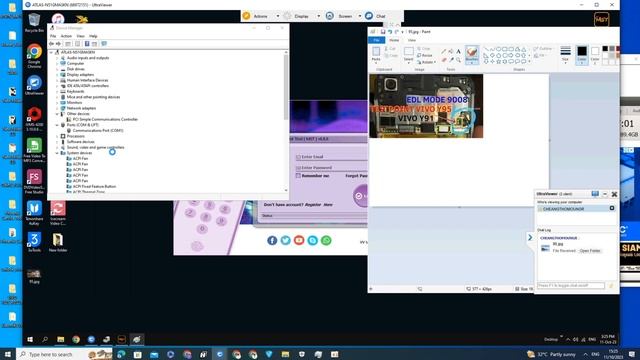Image resolution: width=640 pixels, height=360 pixels.
Task: Select PCI Simple Communications Controller device
Action: point(105,119)
